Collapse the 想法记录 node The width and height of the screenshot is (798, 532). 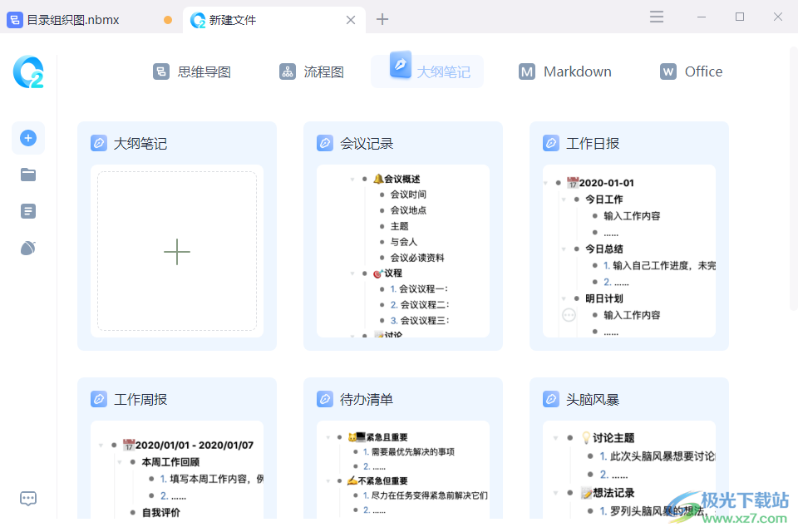point(556,493)
